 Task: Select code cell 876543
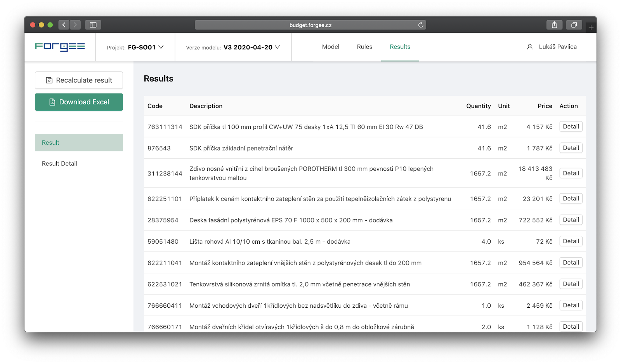click(x=159, y=148)
